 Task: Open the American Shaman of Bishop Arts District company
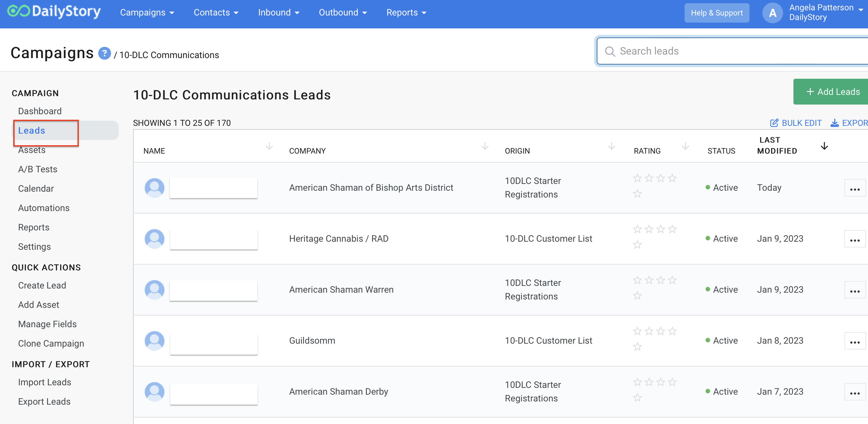[x=371, y=188]
